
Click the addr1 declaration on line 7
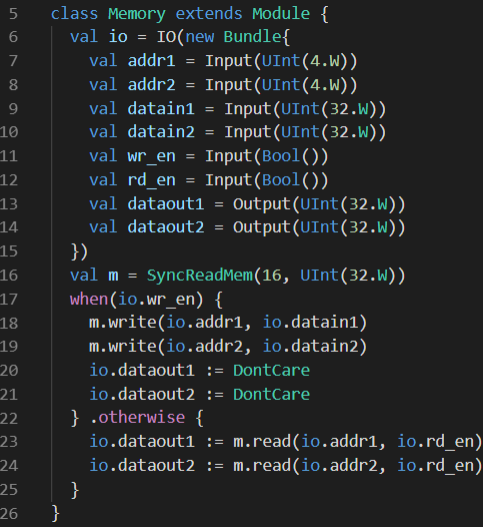pyautogui.click(x=151, y=61)
